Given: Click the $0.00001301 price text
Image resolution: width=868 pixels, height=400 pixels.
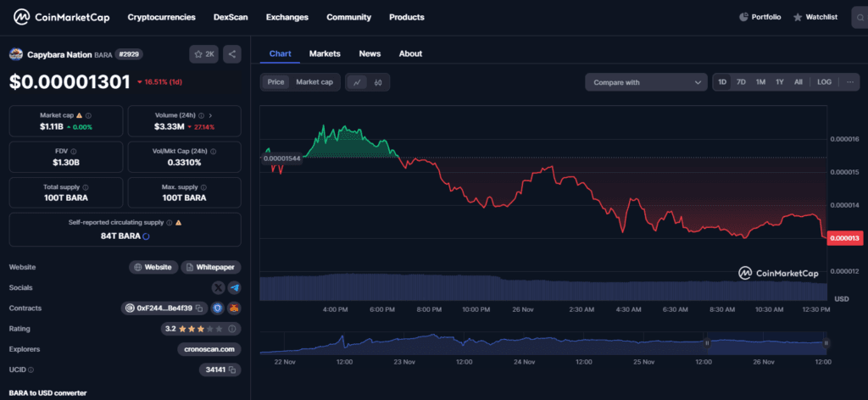Looking at the screenshot, I should [70, 82].
